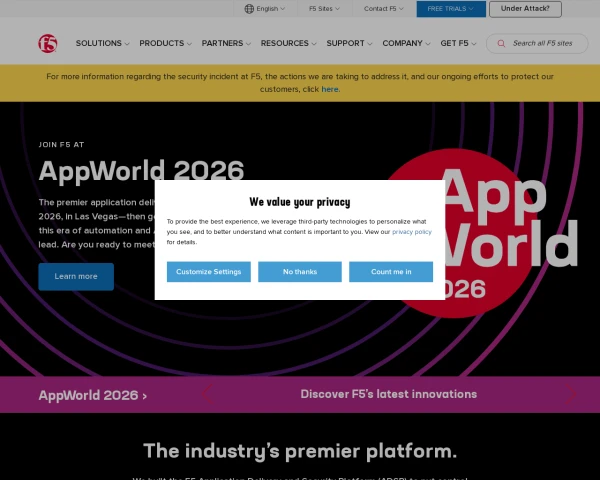The height and width of the screenshot is (480, 600).
Task: Choose Customize Settings in privacy dialog
Action: (x=208, y=272)
